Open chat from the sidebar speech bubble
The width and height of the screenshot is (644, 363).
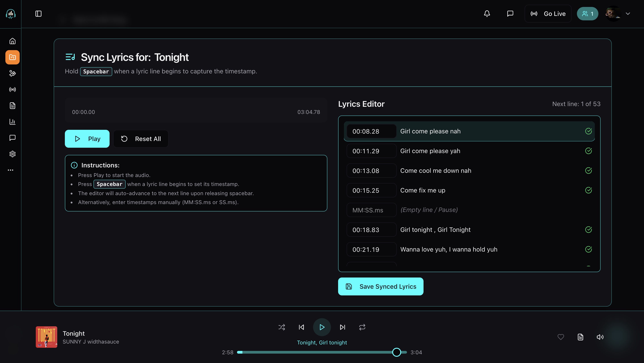tap(12, 138)
